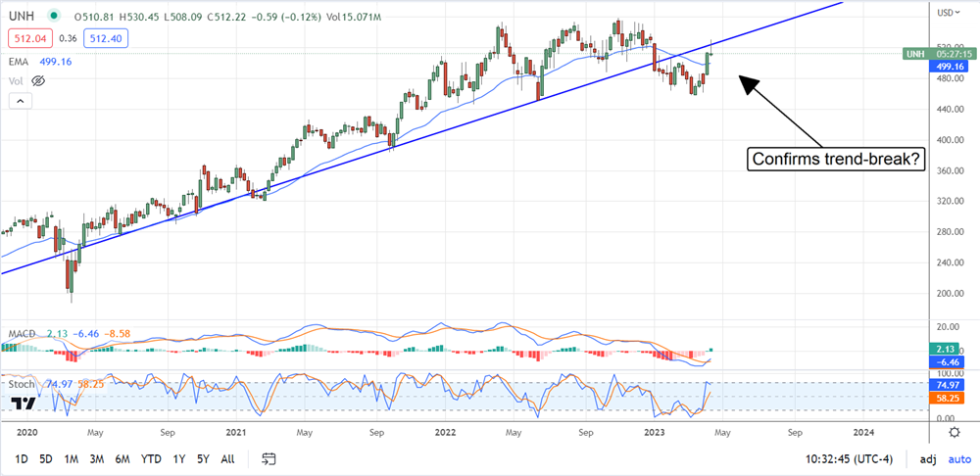Open the USD currency dropdown
980x476 pixels.
pyautogui.click(x=946, y=13)
